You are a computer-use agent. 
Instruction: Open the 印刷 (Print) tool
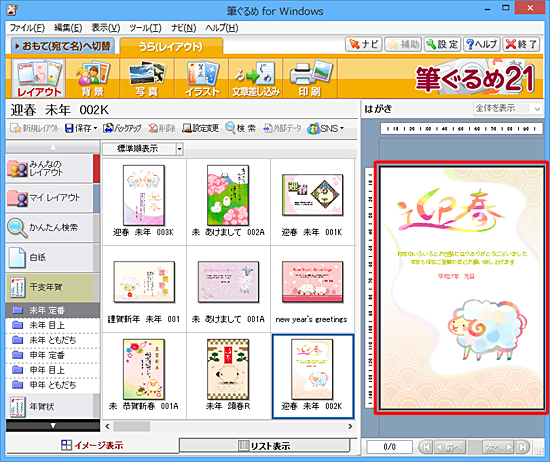point(310,78)
